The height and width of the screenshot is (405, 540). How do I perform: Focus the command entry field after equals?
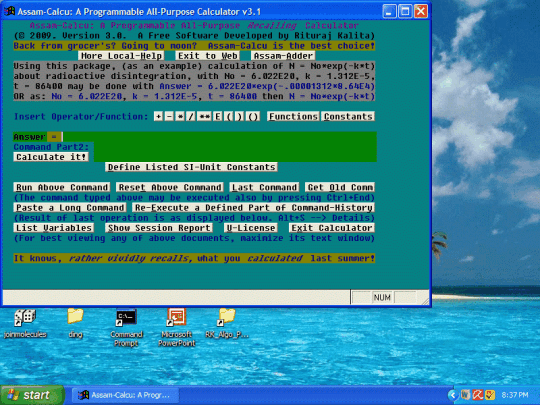pos(219,137)
